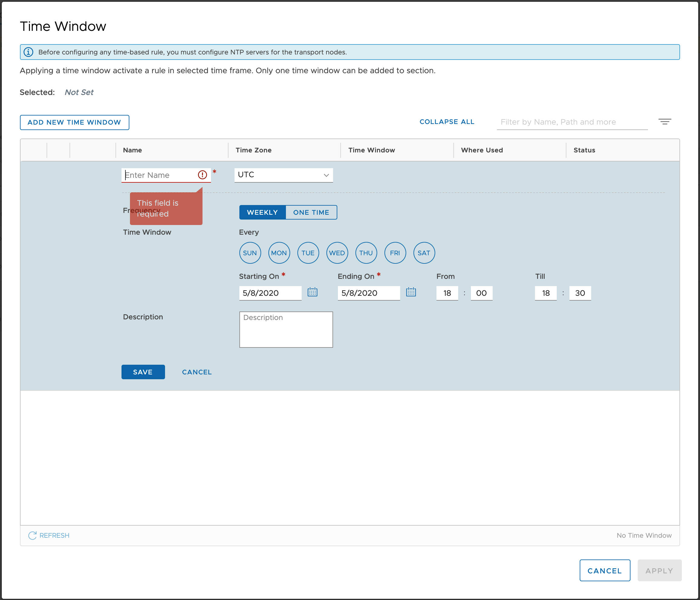Click the From hour field showing 18
The height and width of the screenshot is (600, 700).
click(x=447, y=293)
